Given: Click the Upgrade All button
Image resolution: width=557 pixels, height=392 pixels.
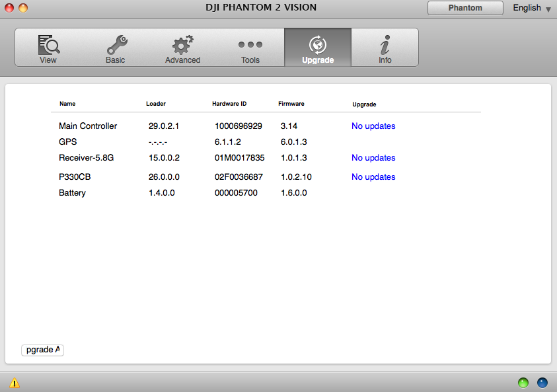Looking at the screenshot, I should (x=43, y=350).
